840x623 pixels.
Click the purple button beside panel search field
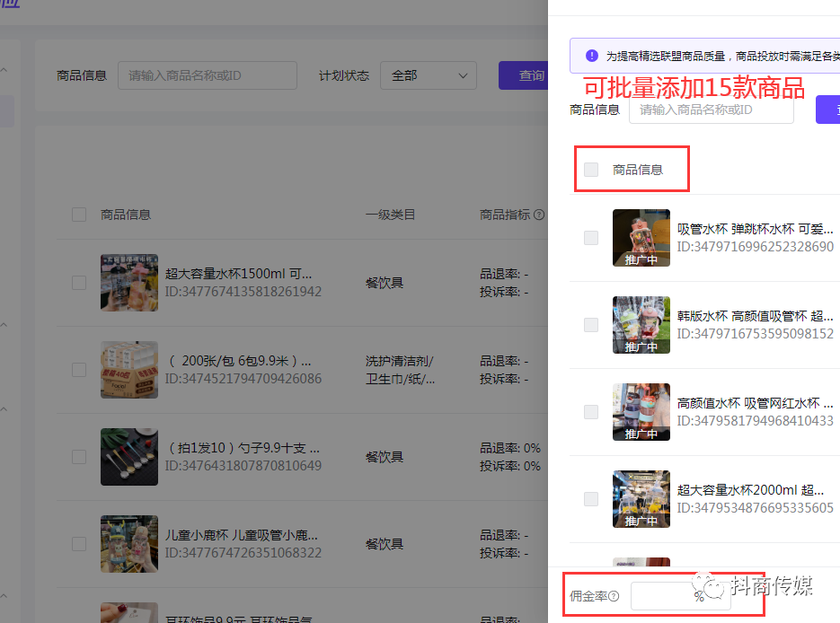tap(827, 110)
